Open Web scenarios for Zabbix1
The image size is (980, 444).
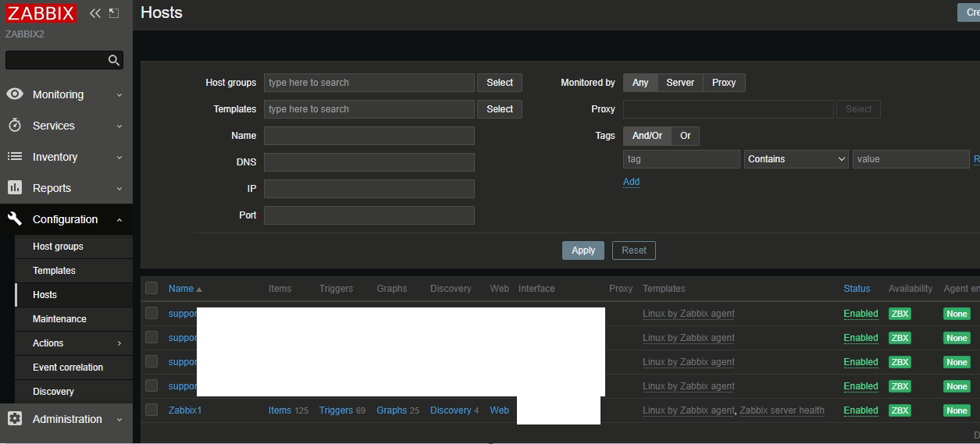tap(500, 410)
